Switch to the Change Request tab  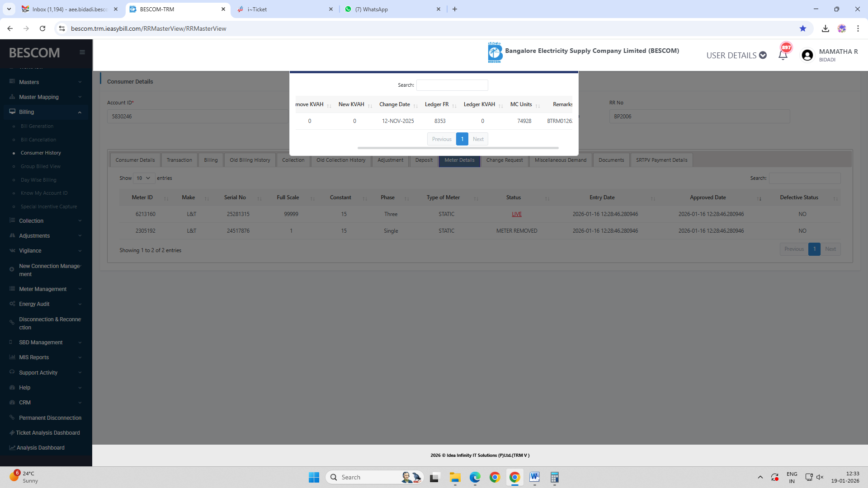pos(504,160)
